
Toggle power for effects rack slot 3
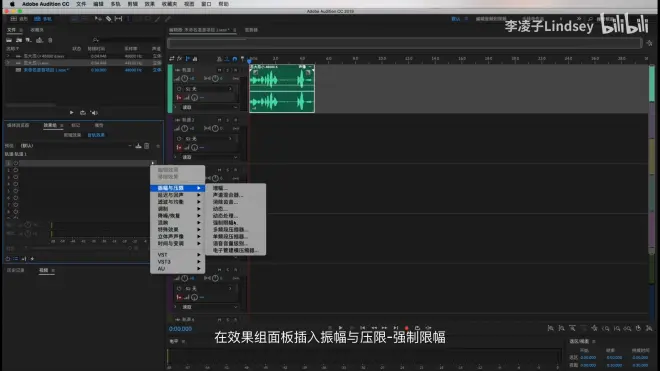(16, 177)
